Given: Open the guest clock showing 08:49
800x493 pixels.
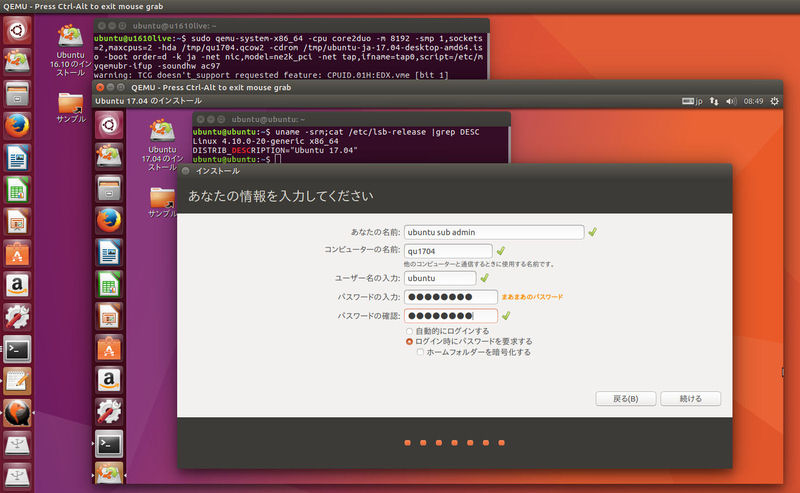Looking at the screenshot, I should 753,101.
